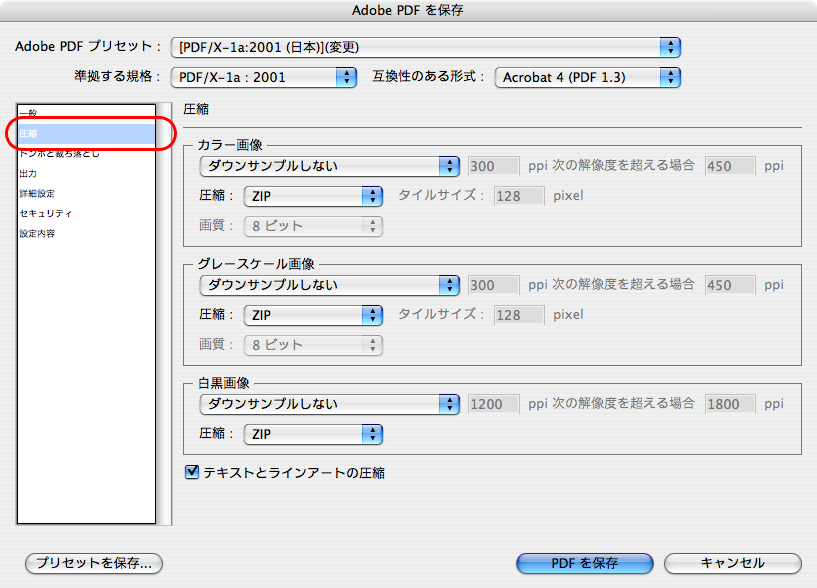This screenshot has width=817, height=588.
Task: Open 白黒画像 downsampling dropdown
Action: point(329,404)
